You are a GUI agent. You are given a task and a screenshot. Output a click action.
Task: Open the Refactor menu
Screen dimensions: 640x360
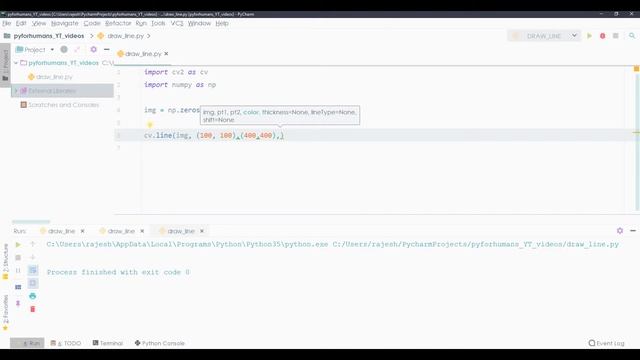[x=118, y=23]
